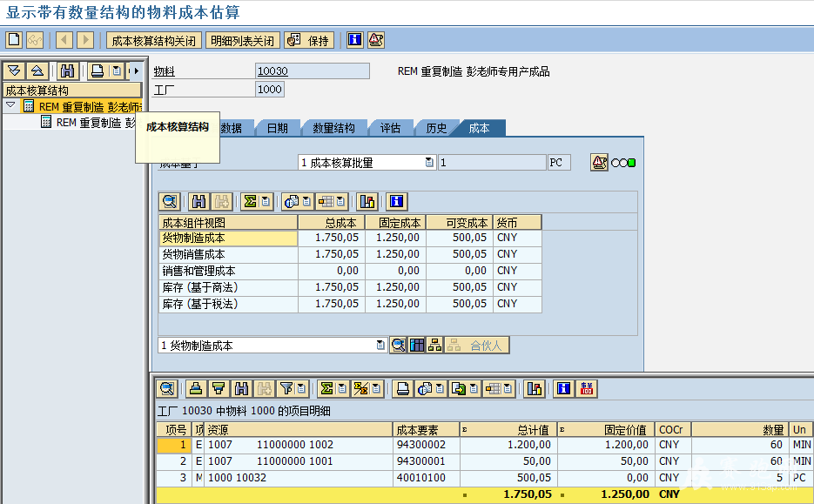Click binoculars find icon in cost component toolbar
814x504 pixels.
coord(198,201)
